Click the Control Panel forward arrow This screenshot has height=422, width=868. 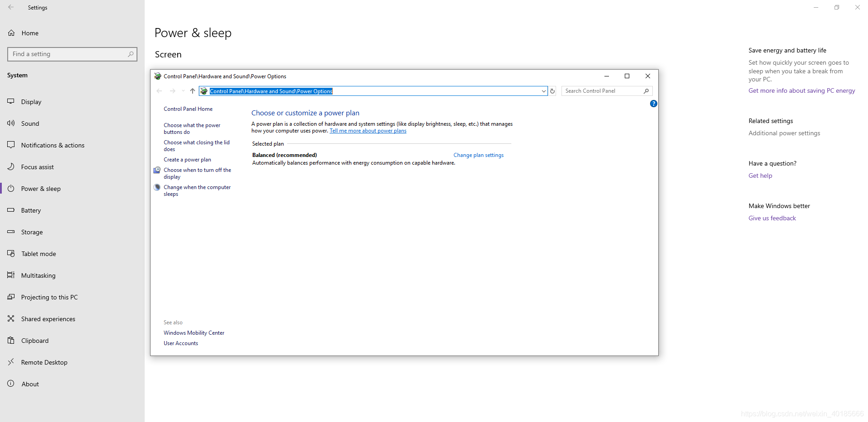tap(172, 91)
